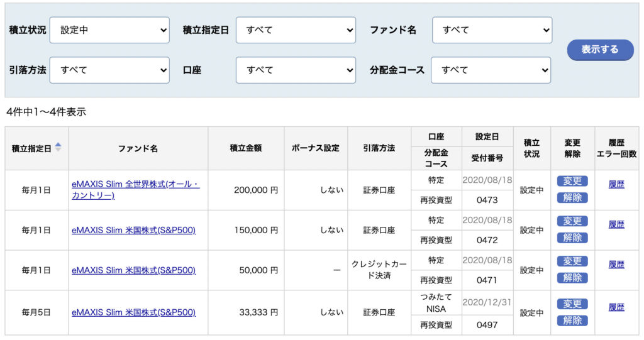Open 履歴 link for the 33,333 円 row
The height and width of the screenshot is (340, 644).
pyautogui.click(x=616, y=307)
